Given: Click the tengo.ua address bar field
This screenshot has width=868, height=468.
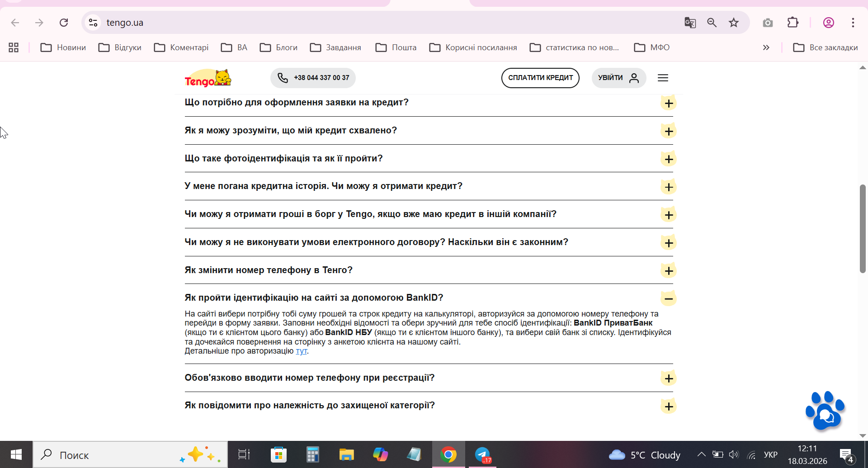Looking at the screenshot, I should tap(389, 23).
